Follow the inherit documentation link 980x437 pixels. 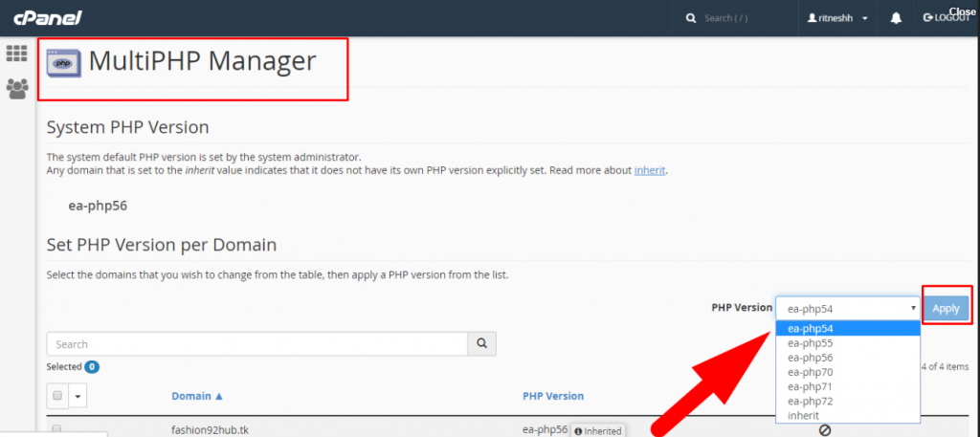tap(650, 170)
